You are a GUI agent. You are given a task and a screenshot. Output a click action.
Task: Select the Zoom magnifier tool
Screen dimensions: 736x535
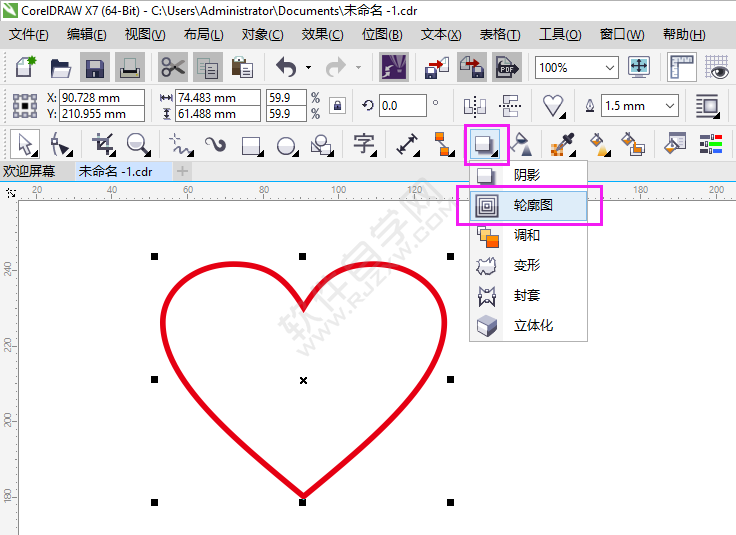click(x=138, y=145)
